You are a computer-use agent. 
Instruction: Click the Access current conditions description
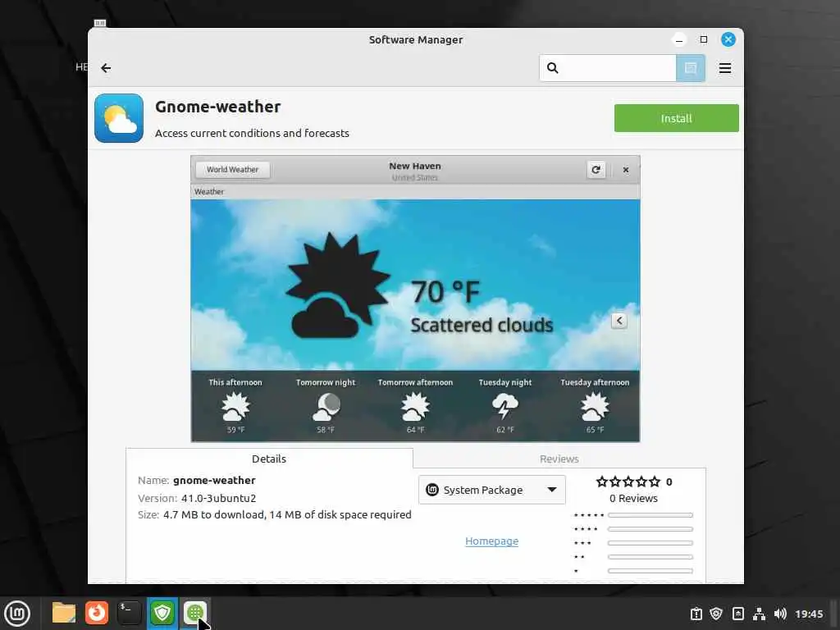252,133
